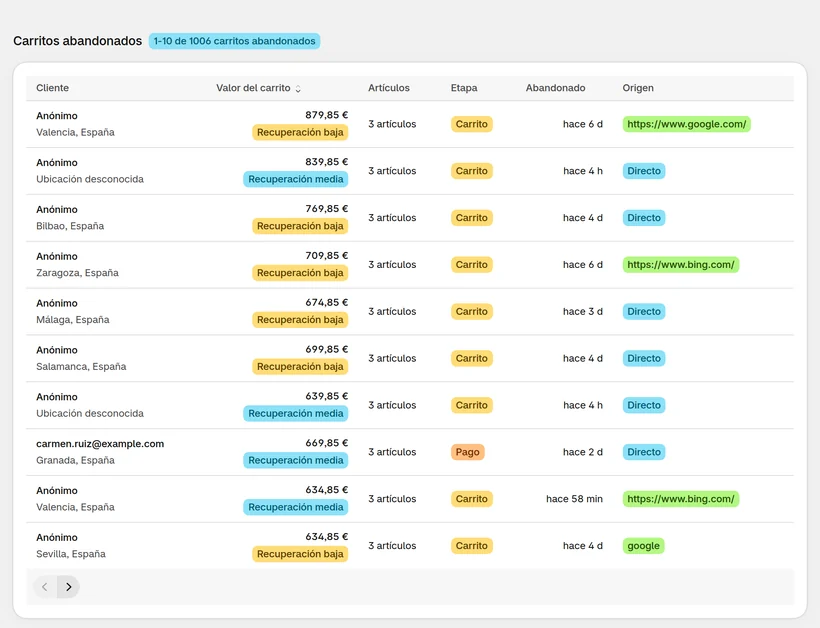Open the Bilbao, España cart row
820x628 pixels.
coord(409,218)
